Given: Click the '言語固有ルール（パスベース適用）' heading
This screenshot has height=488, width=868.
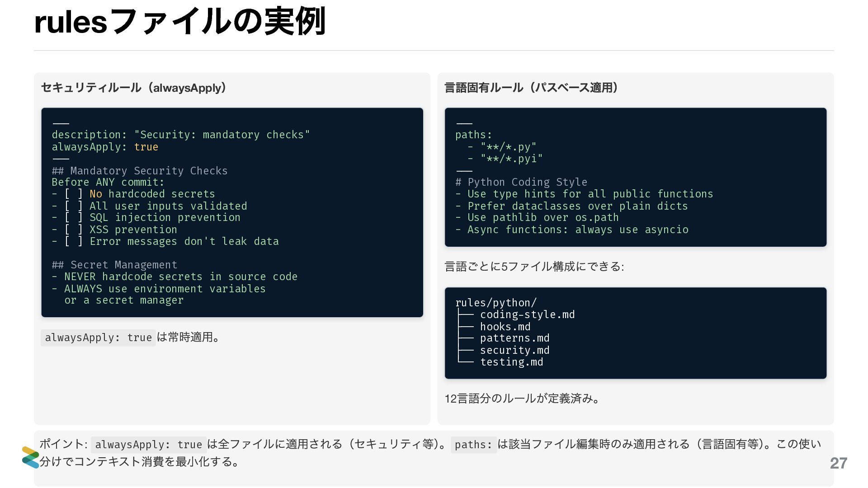Looking at the screenshot, I should [x=531, y=88].
